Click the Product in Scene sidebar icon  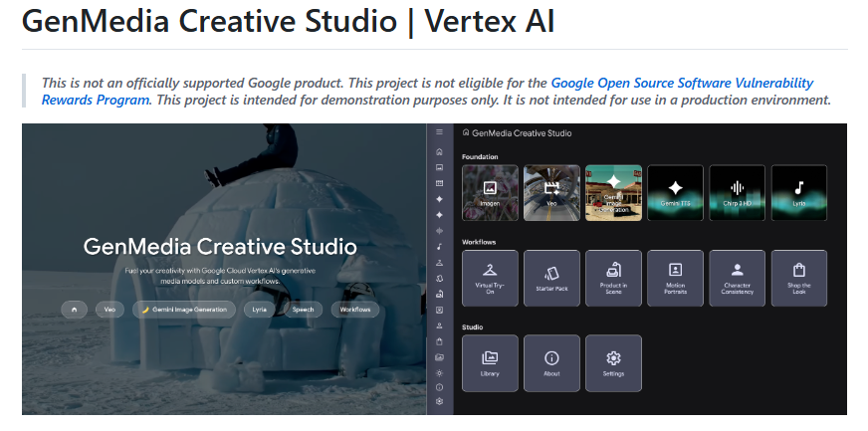click(x=439, y=295)
